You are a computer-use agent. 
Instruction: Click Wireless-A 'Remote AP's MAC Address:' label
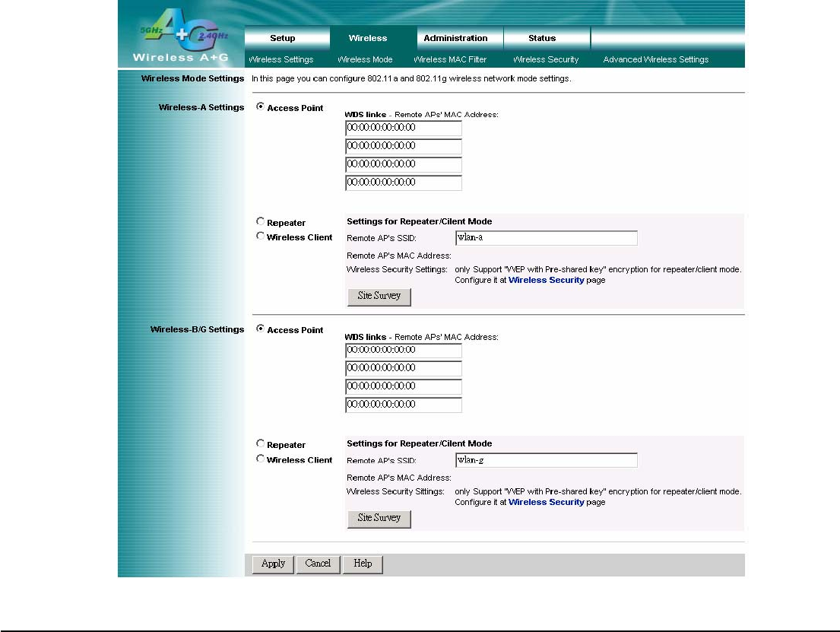click(x=398, y=256)
